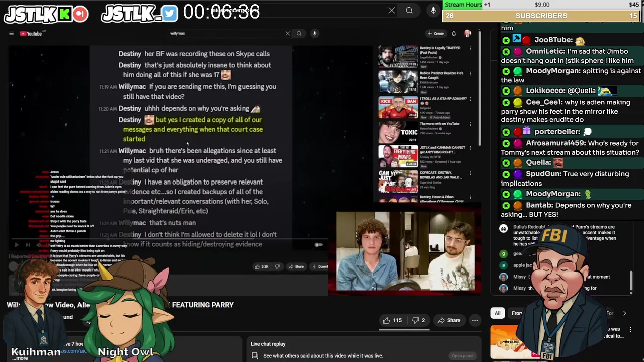Open options menu for "JSTLK and KUIHMAN CANNOT" video
This screenshot has height=362, width=644.
coord(471,148)
